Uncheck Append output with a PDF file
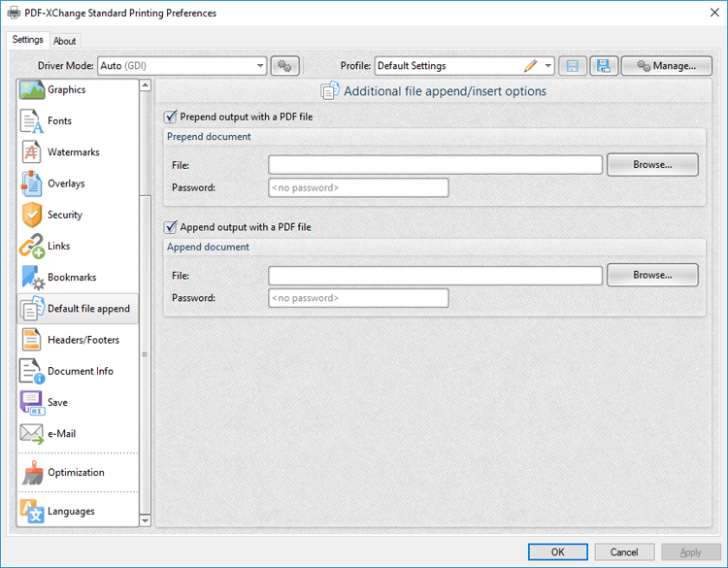 pyautogui.click(x=171, y=227)
